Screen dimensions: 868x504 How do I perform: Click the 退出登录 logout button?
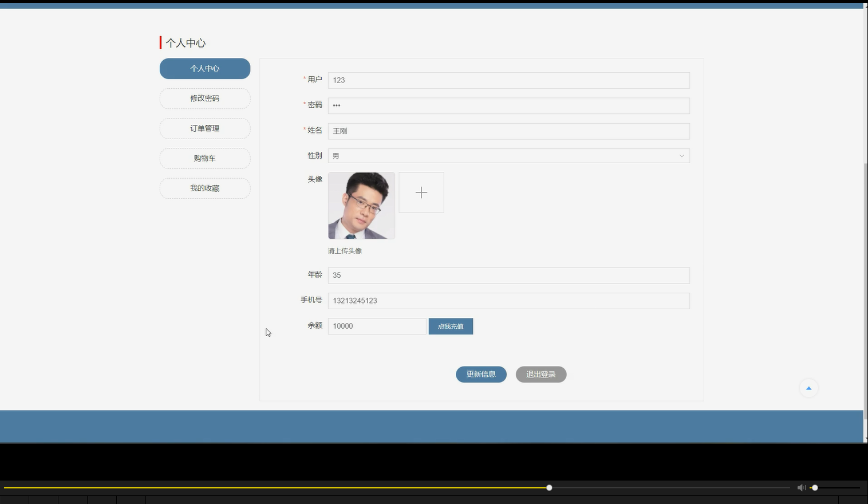point(541,375)
